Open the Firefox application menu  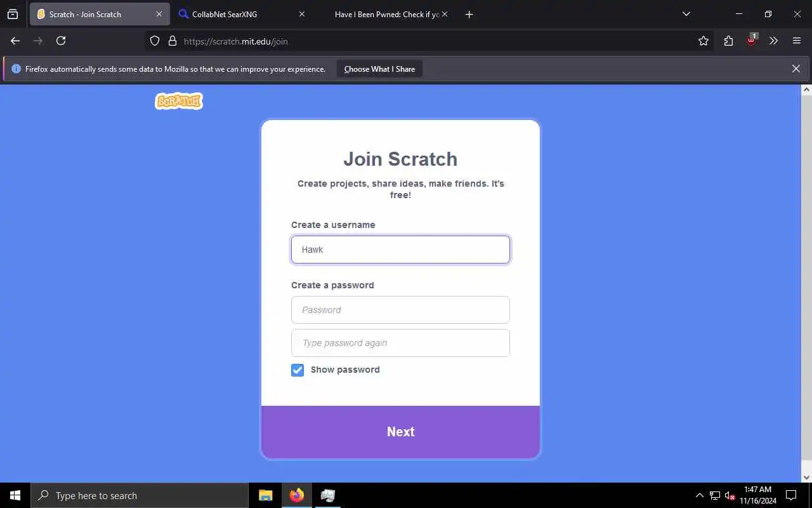click(x=797, y=41)
